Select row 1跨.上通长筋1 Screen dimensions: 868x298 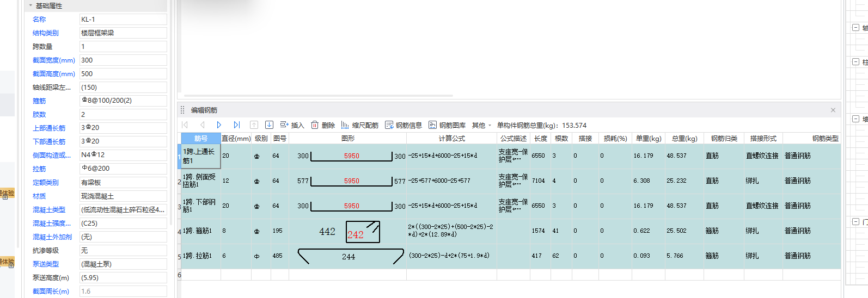click(200, 156)
